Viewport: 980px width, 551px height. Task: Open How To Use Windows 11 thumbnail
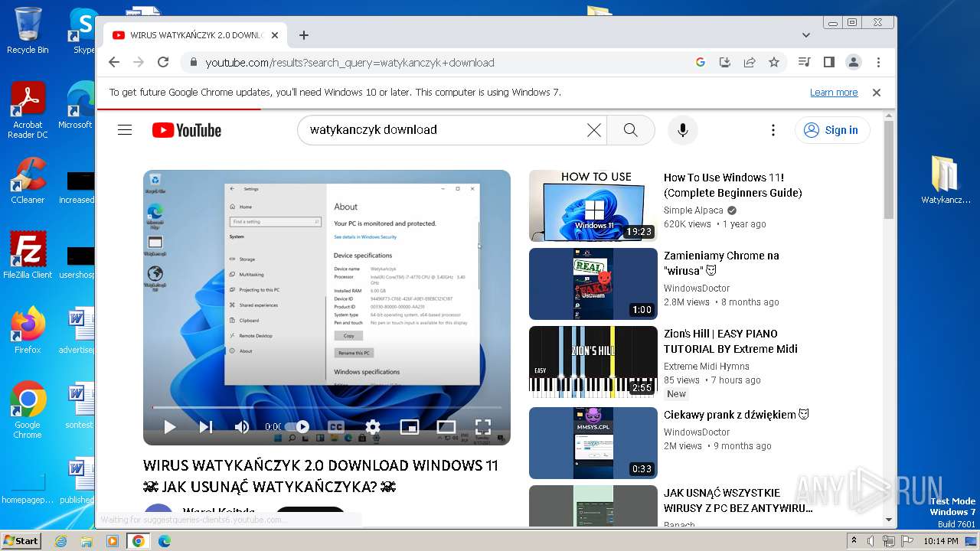tap(593, 206)
